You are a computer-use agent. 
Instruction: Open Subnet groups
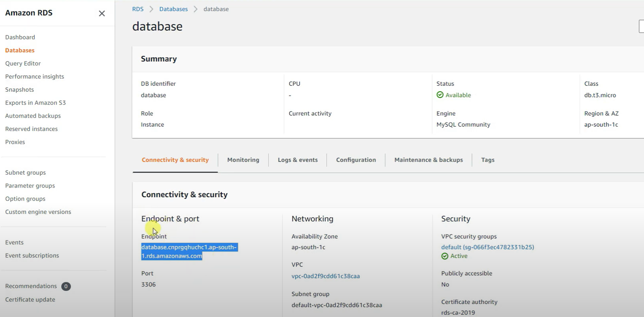click(x=25, y=173)
